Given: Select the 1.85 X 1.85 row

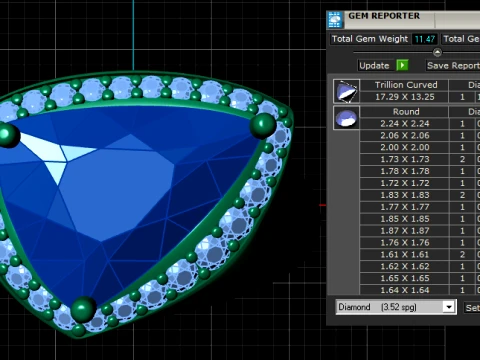Looking at the screenshot, I should coord(420,219).
